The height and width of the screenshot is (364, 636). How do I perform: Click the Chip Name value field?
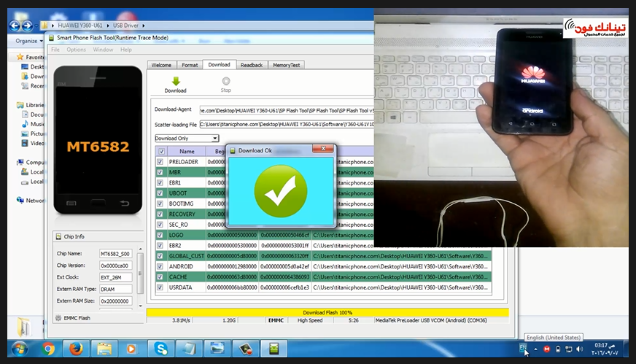point(115,254)
